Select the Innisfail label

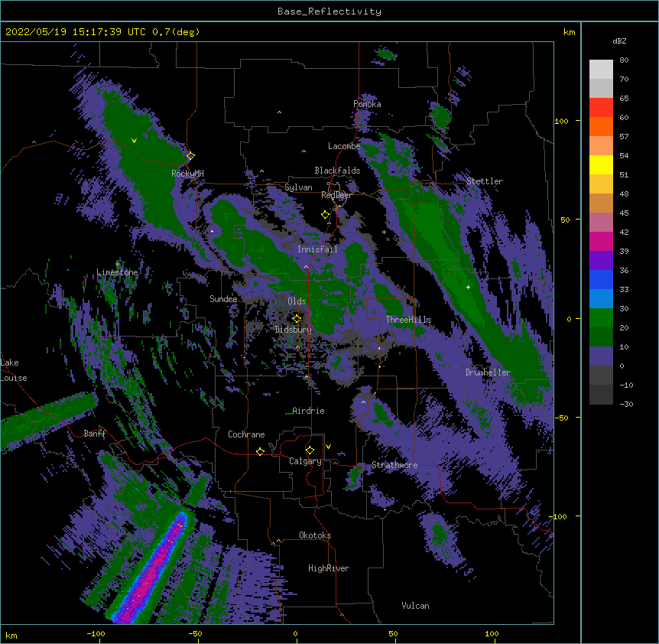[x=317, y=249]
